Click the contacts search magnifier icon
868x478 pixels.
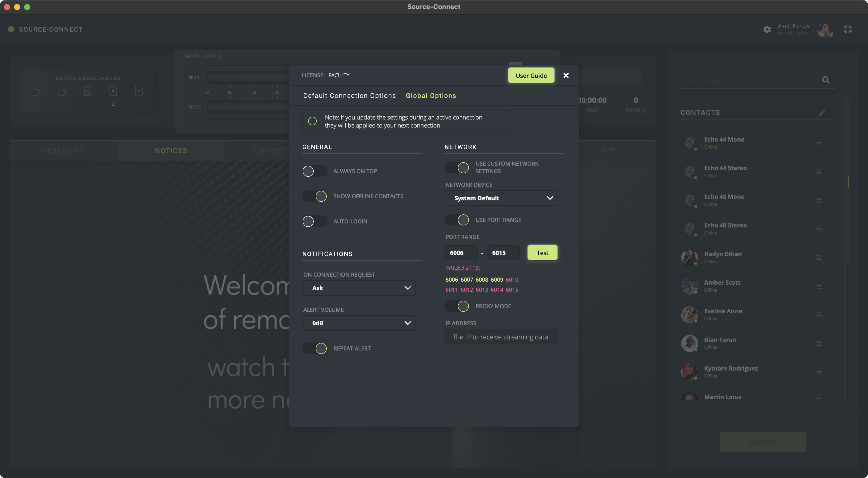coord(826,80)
